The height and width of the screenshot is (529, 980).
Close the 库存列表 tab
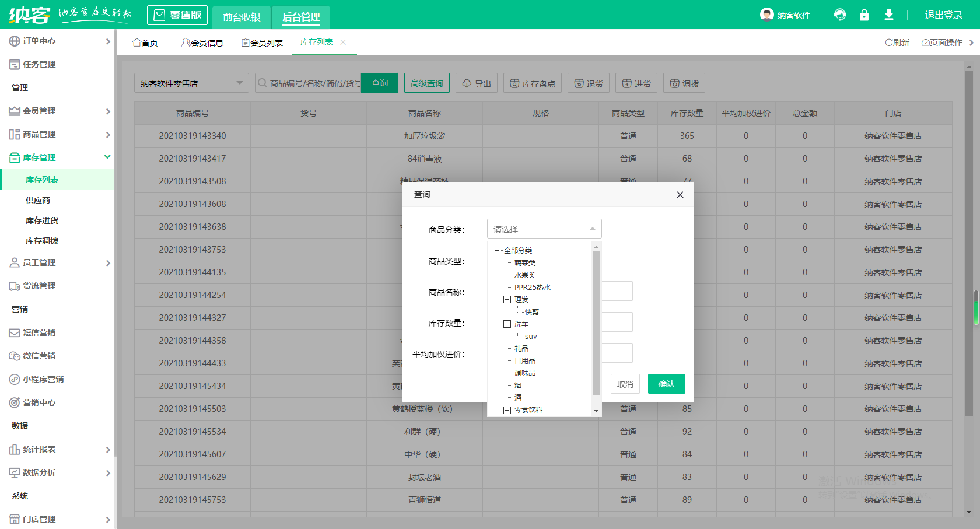[343, 42]
